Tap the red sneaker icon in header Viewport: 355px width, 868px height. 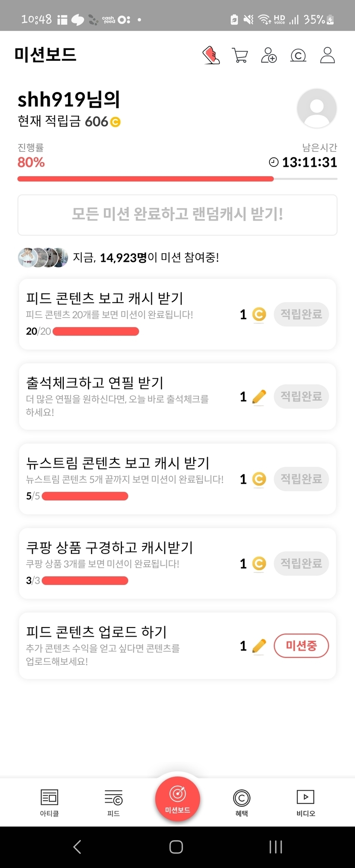coord(211,56)
